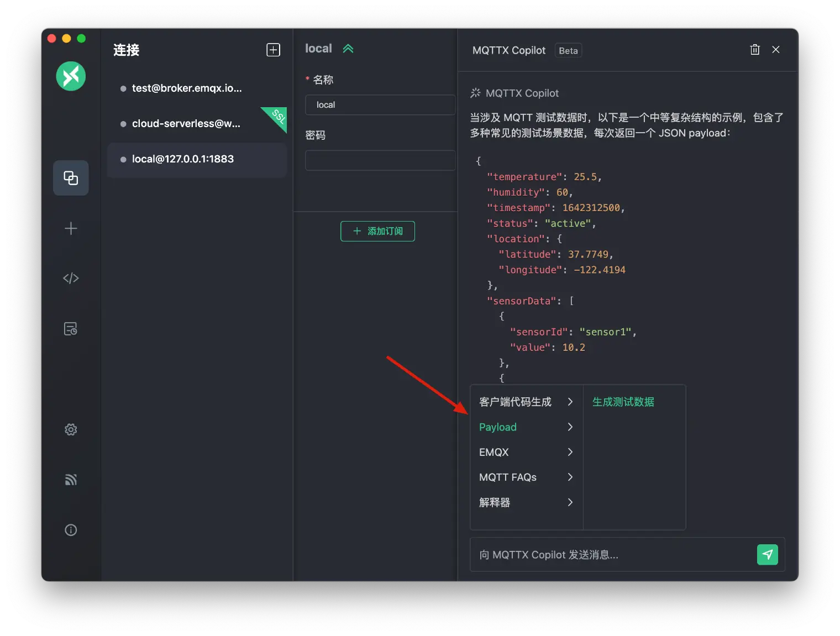This screenshot has height=636, width=840.
Task: Click the 添加订阅 button
Action: click(x=377, y=231)
